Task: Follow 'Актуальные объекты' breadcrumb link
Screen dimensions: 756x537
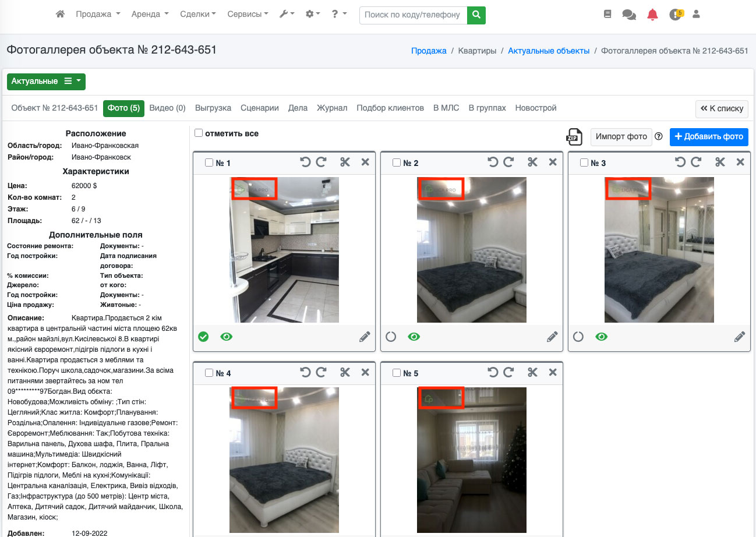Action: point(549,51)
